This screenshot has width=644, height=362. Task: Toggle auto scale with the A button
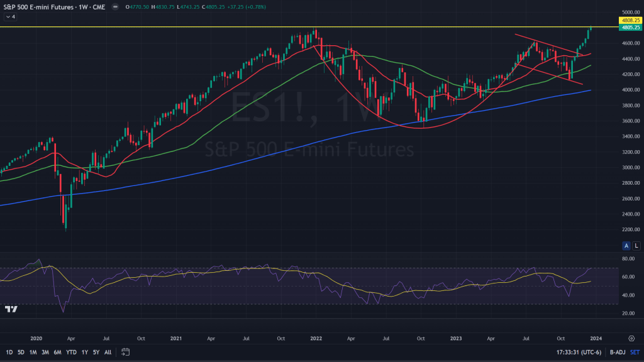coord(627,245)
